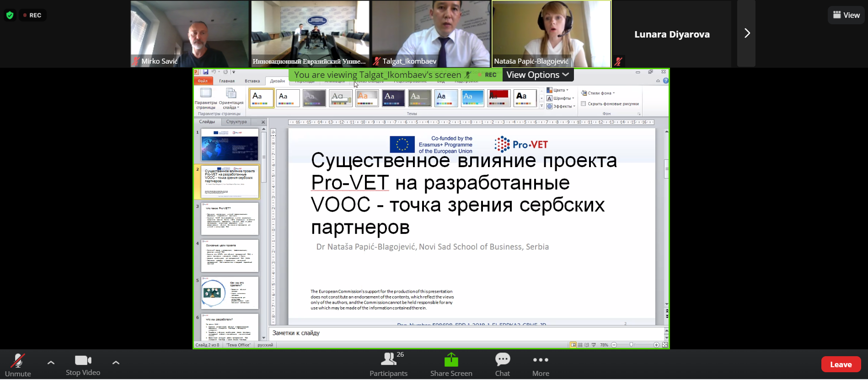
Task: Leave the Zoom meeting
Action: click(841, 364)
